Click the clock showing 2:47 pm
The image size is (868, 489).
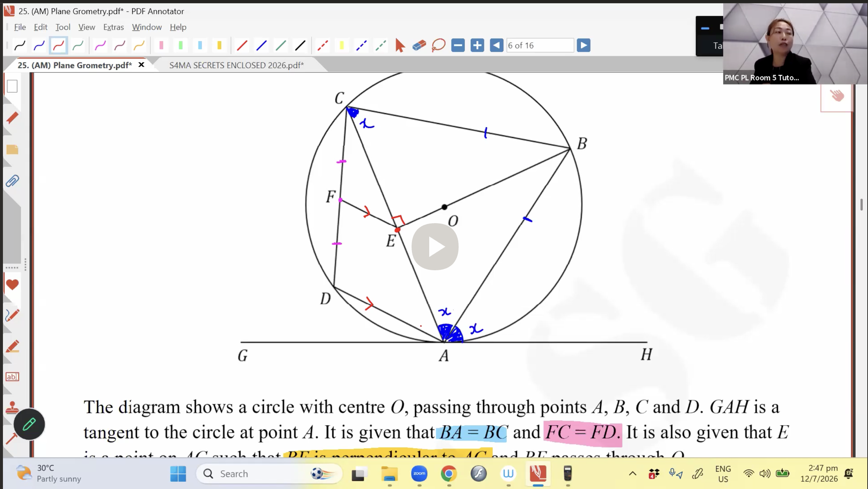(819, 474)
